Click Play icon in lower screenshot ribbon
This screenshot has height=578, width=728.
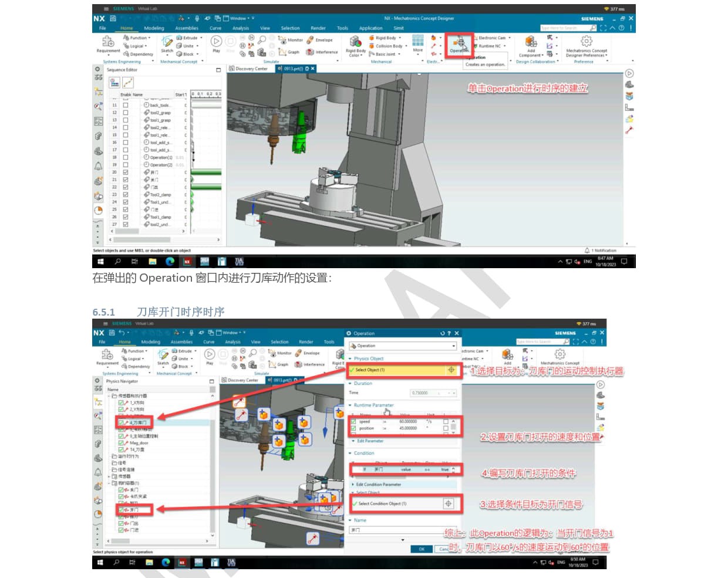click(210, 354)
